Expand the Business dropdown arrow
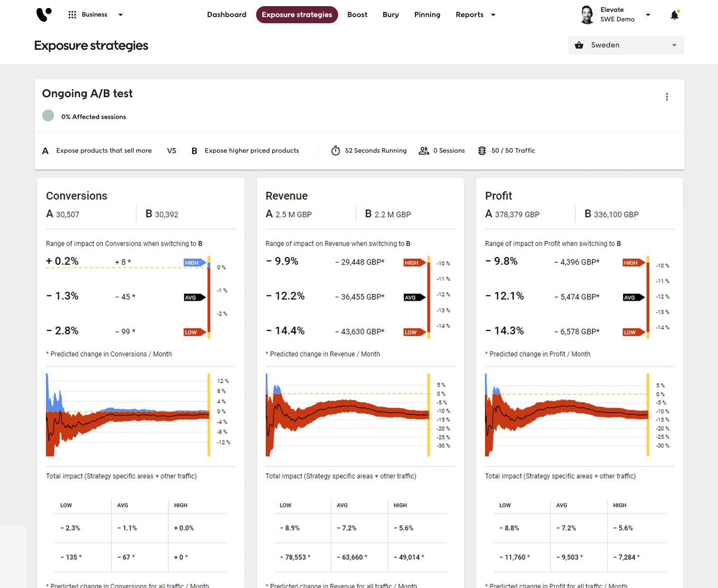718x588 pixels. [120, 15]
